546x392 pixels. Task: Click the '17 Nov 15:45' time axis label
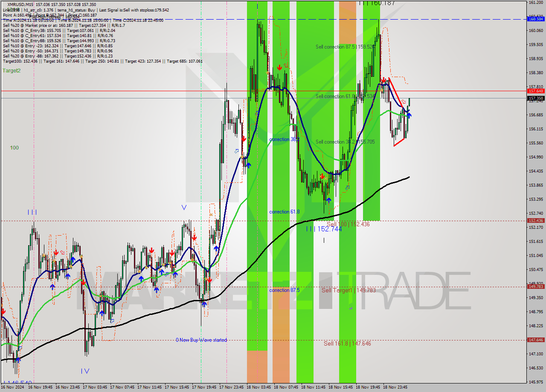(x=177, y=388)
